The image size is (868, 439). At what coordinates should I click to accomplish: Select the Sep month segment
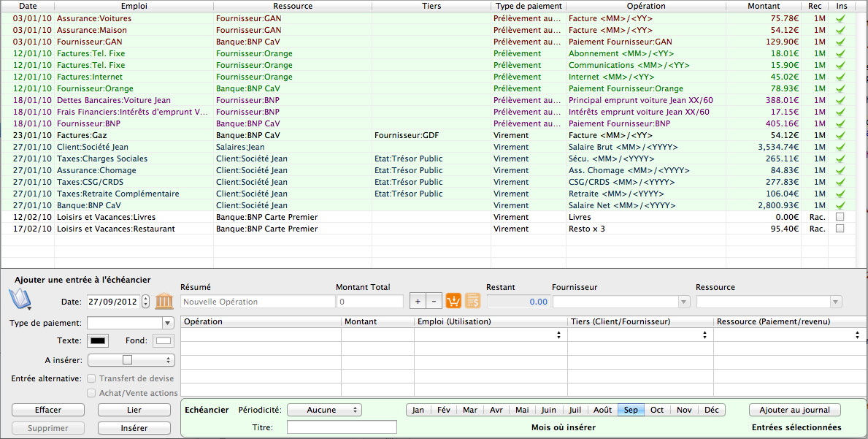pyautogui.click(x=631, y=410)
